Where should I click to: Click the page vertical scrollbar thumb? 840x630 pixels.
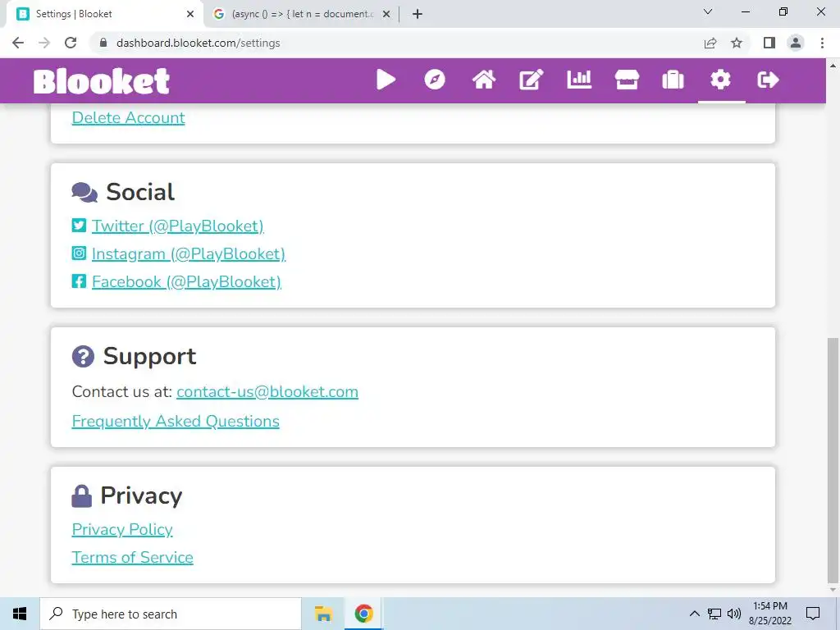click(x=833, y=459)
